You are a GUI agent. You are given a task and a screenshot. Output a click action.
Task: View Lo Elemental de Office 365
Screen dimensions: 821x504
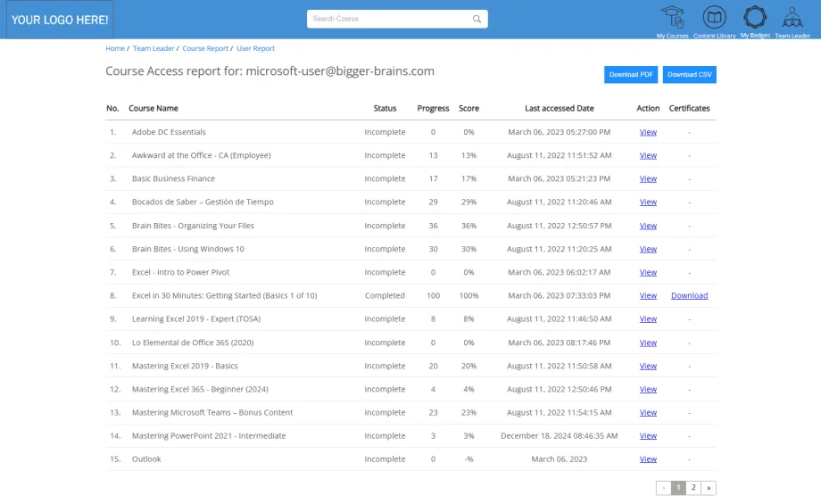[x=648, y=343]
